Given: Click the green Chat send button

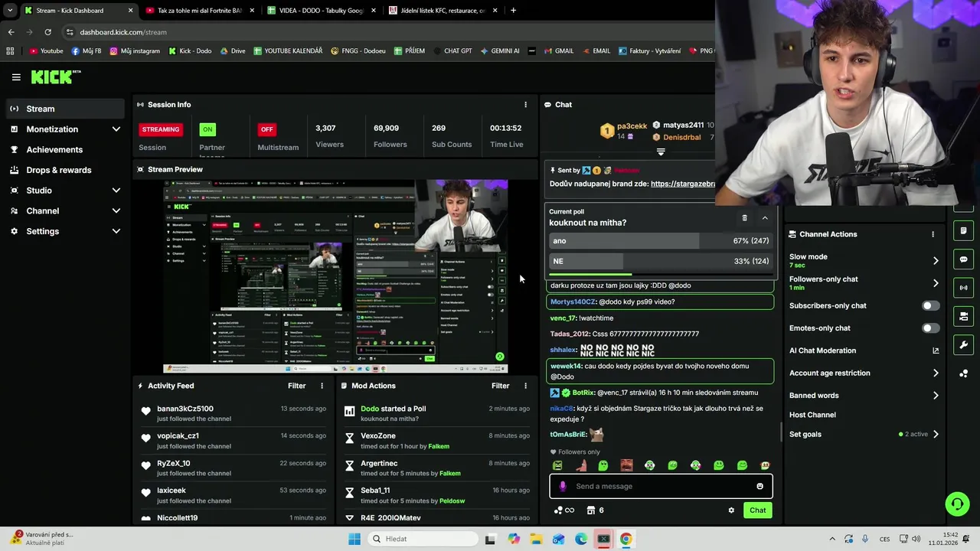Looking at the screenshot, I should (x=757, y=510).
